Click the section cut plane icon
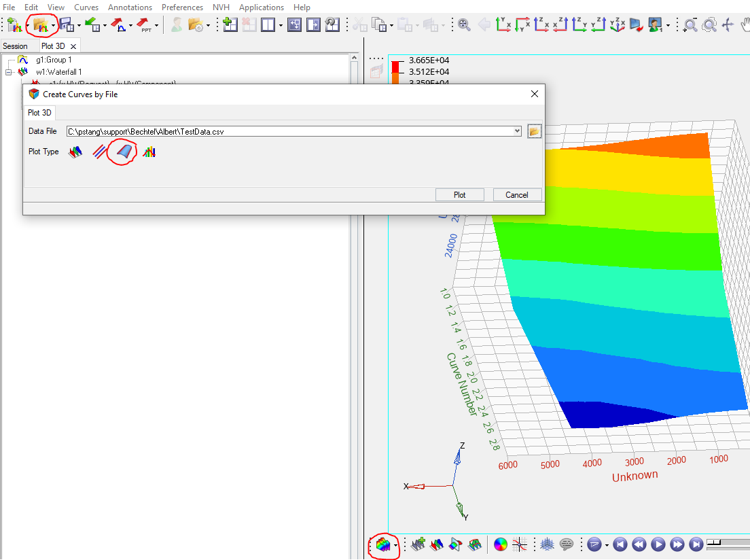This screenshot has width=750, height=560. 456,544
